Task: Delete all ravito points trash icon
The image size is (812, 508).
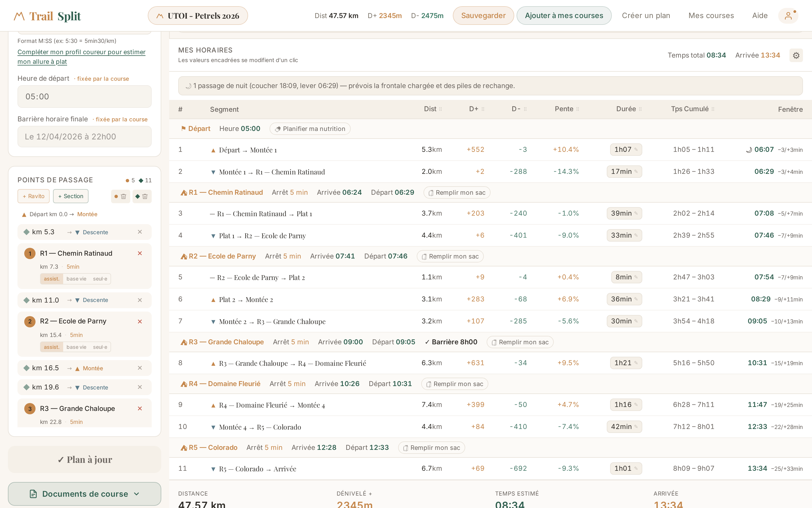Action: coord(120,196)
